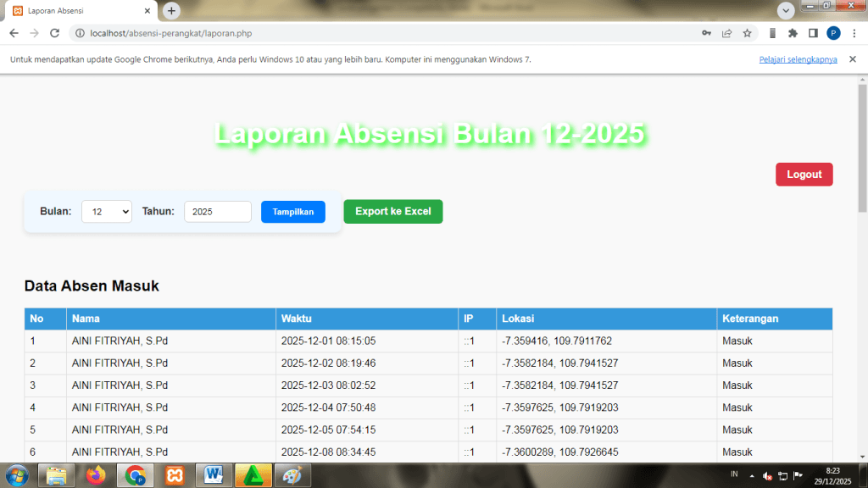Toggle the Chrome side panel

pyautogui.click(x=813, y=33)
